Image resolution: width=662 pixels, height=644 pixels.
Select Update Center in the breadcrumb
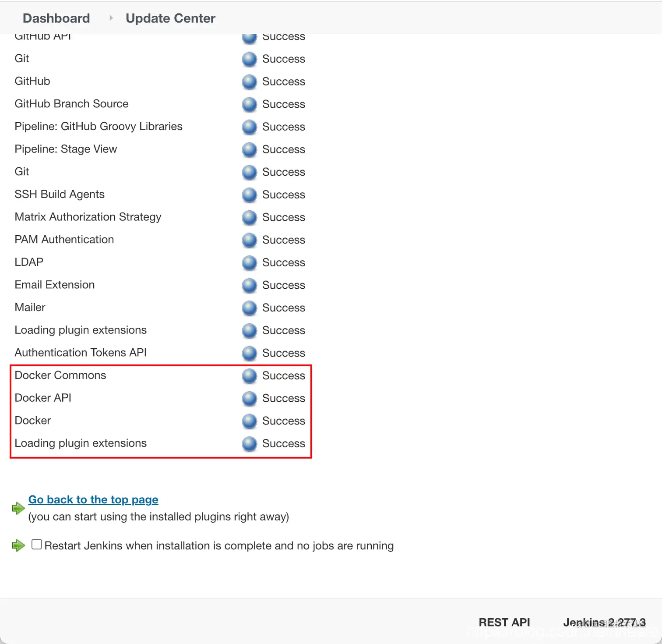170,18
